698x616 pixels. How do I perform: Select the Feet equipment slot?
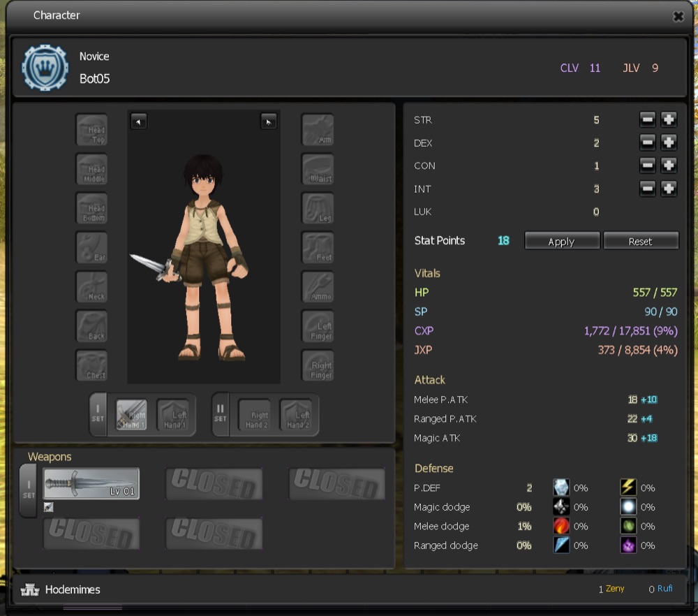(318, 248)
